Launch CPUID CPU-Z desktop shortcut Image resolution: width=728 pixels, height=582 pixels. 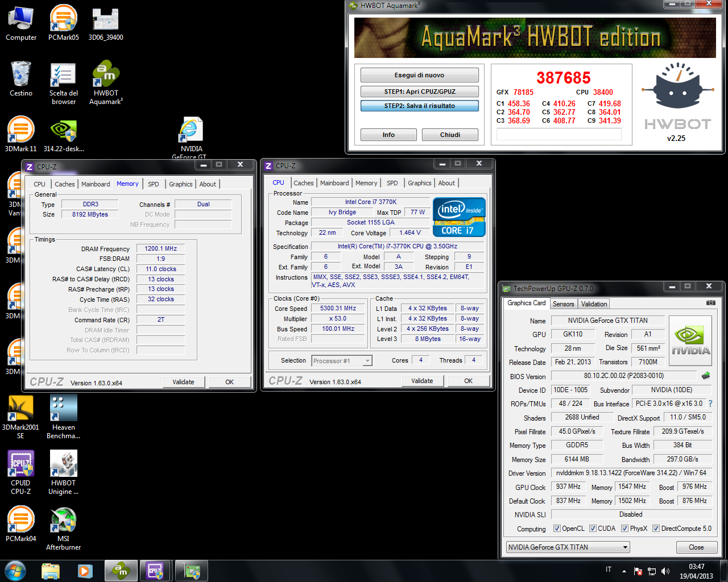click(21, 473)
